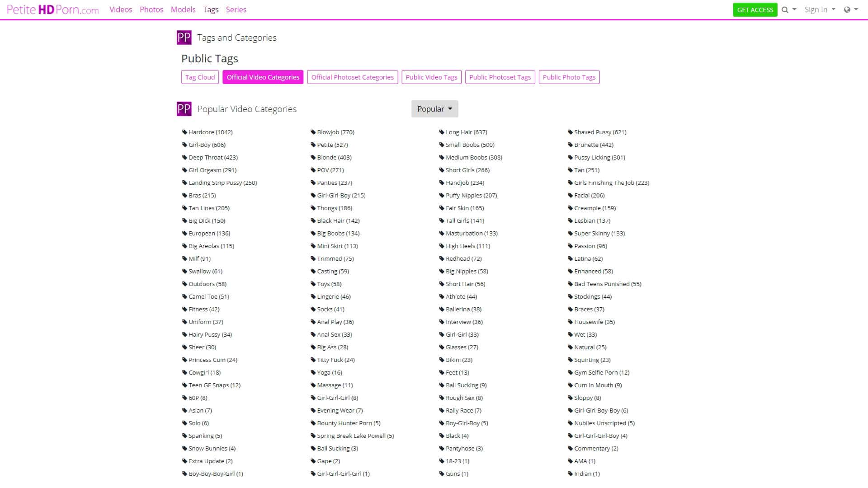Click the PP icon beside Popular Video Categories

[x=184, y=109]
